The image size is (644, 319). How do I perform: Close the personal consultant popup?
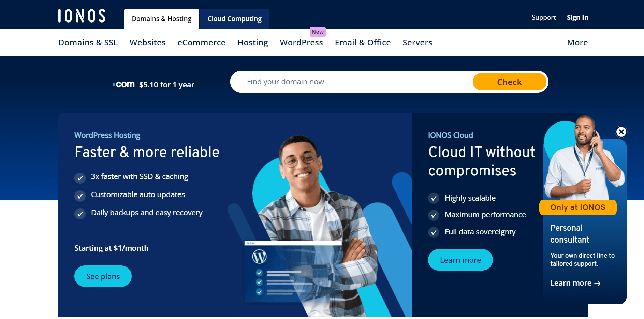tap(621, 132)
